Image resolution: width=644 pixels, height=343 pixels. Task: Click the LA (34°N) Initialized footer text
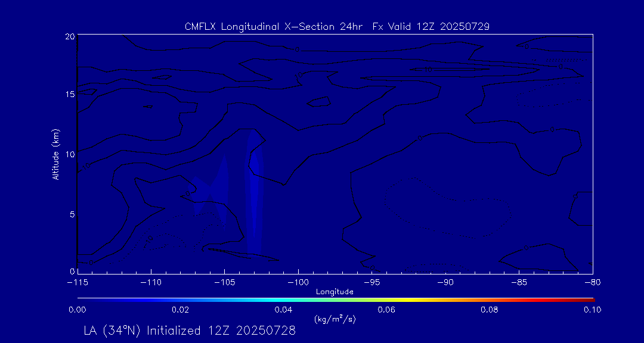(x=190, y=330)
